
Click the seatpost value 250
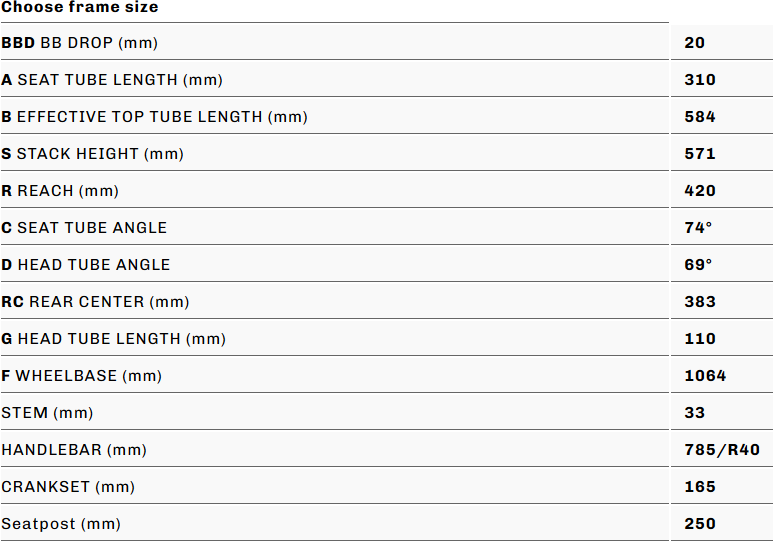click(700, 524)
